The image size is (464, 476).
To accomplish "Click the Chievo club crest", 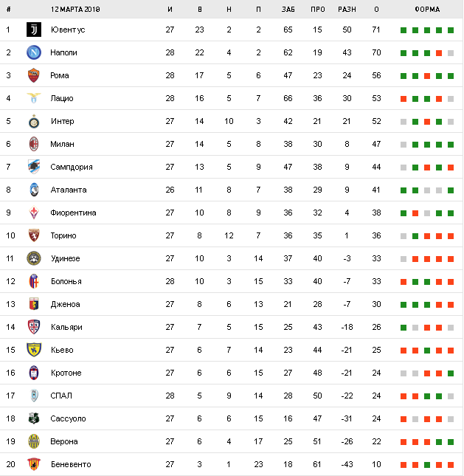I will pyautogui.click(x=34, y=350).
